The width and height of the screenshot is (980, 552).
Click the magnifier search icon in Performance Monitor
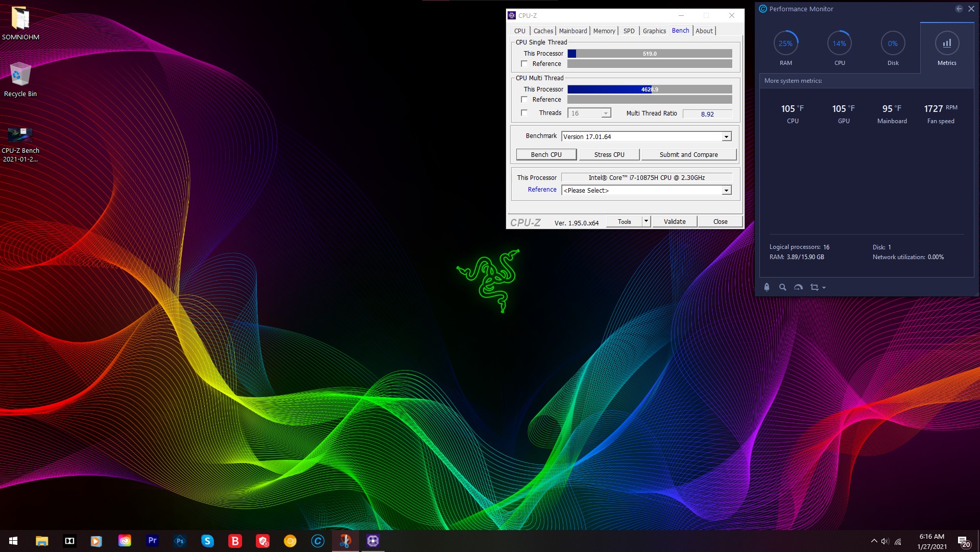(782, 287)
